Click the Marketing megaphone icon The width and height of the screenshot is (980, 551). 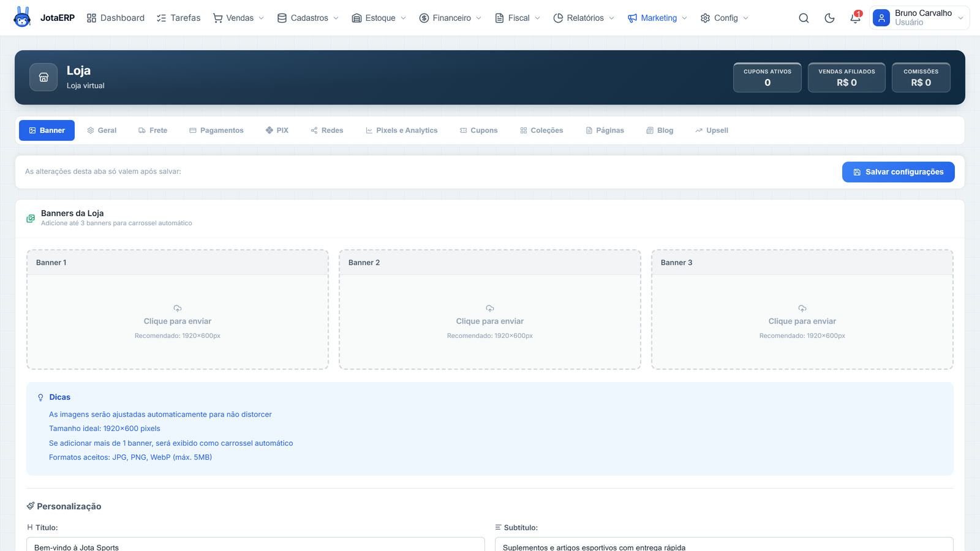point(632,18)
